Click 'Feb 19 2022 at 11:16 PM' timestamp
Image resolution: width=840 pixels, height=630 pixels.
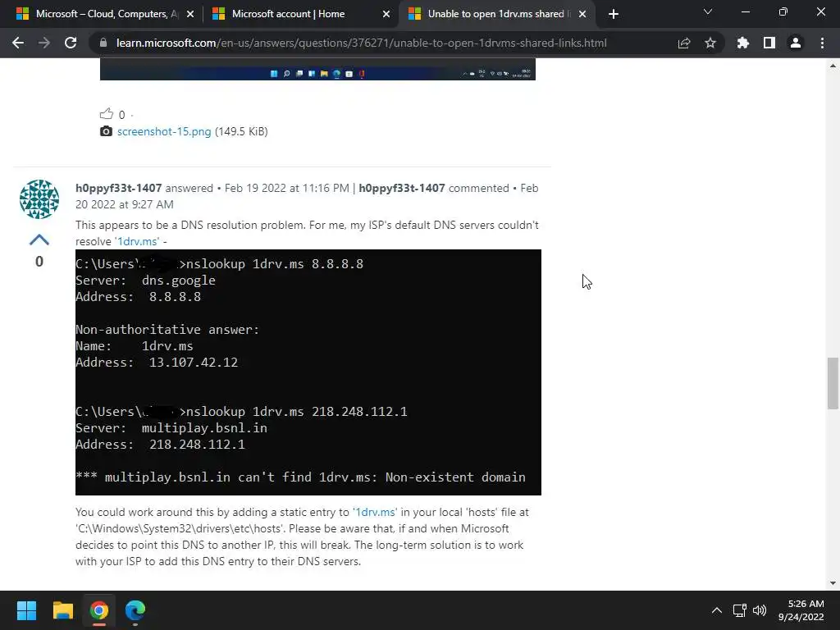pyautogui.click(x=286, y=188)
